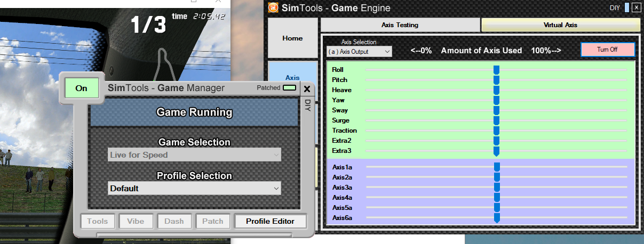The image size is (644, 244).
Task: Click the Turn Off button
Action: point(608,50)
